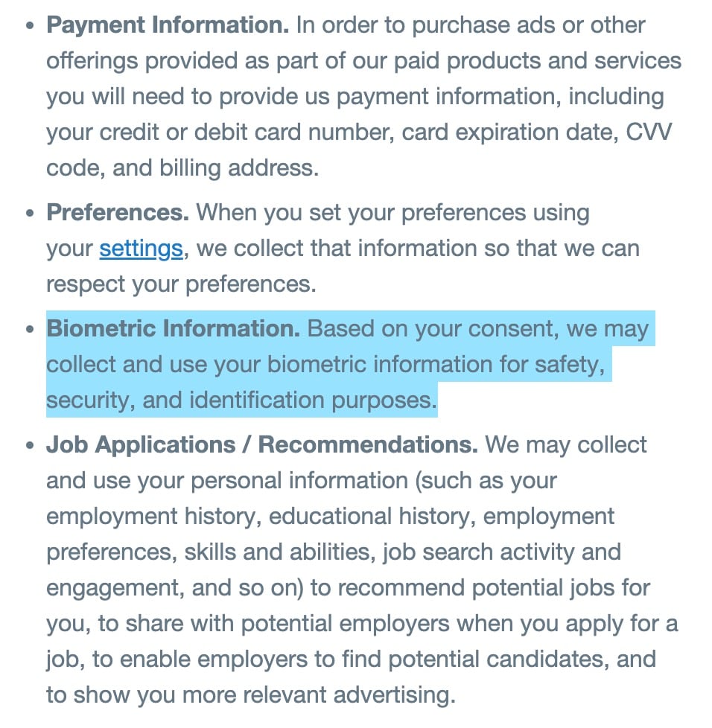Click the Payment Information heading
The height and width of the screenshot is (728, 712).
coord(168,25)
